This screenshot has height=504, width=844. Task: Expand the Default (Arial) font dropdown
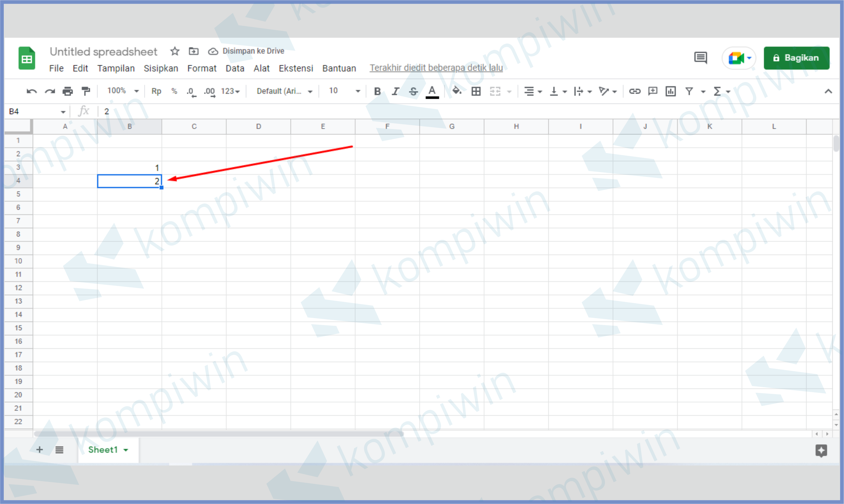pos(284,91)
